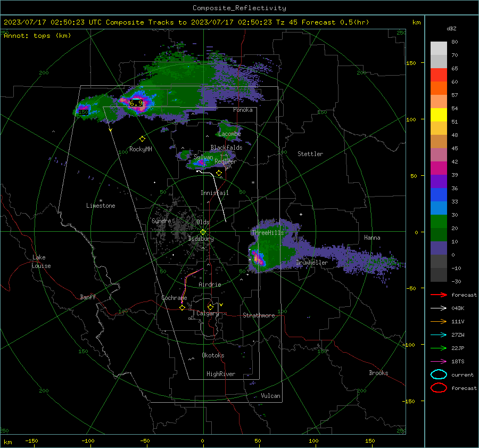Image resolution: width=479 pixels, height=448 pixels.
Task: Click the Lacombe city label
Action: click(229, 134)
